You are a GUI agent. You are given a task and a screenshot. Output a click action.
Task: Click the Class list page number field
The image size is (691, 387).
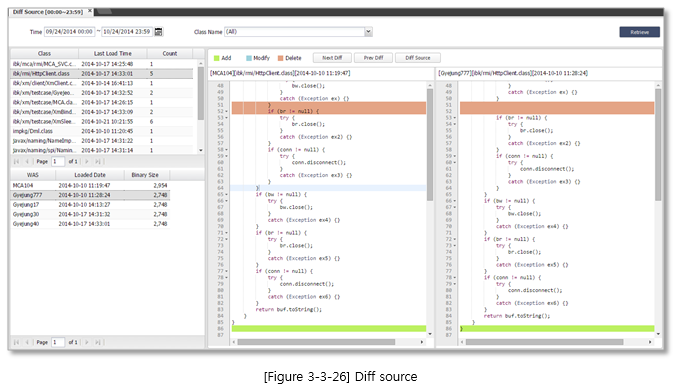[58, 161]
